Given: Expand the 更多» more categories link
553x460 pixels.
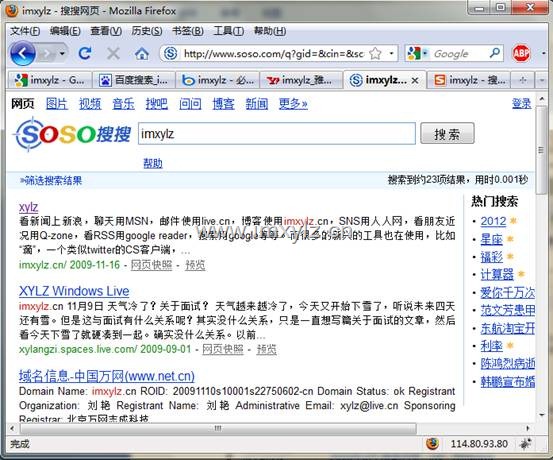Looking at the screenshot, I should [x=293, y=104].
